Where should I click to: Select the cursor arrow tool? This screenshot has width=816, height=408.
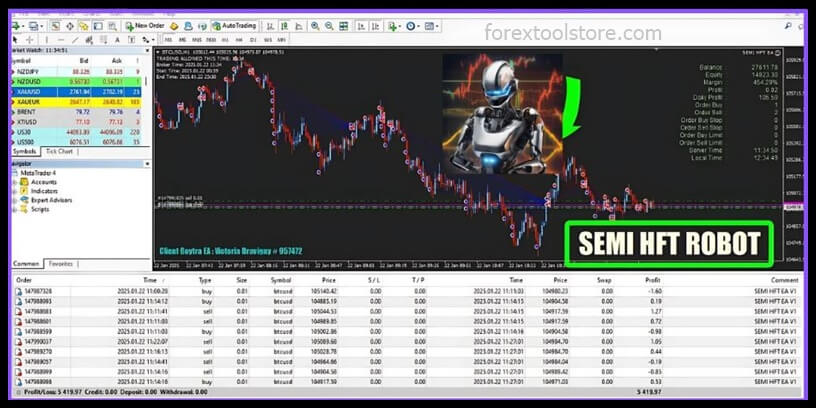pos(15,40)
